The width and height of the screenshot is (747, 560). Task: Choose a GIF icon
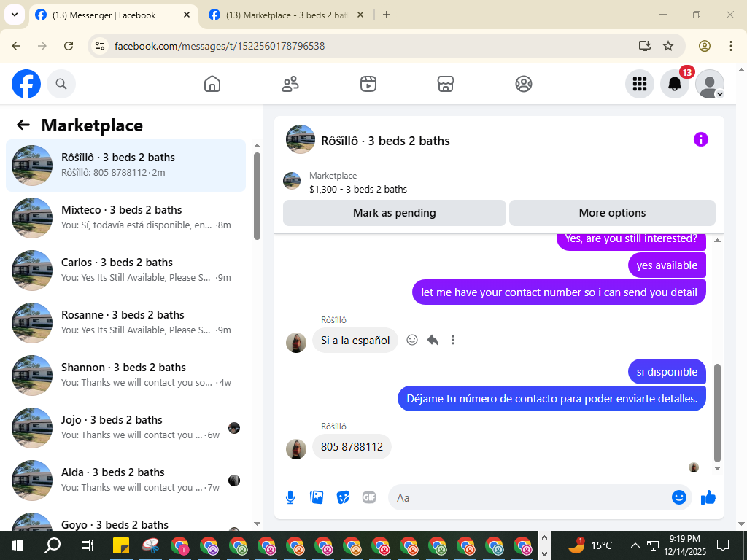click(x=369, y=497)
